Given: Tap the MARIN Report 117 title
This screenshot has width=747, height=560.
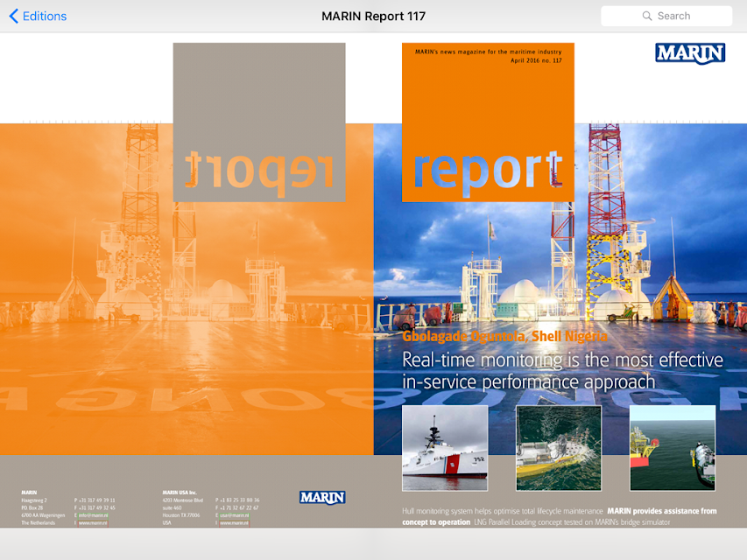Looking at the screenshot, I should click(373, 17).
